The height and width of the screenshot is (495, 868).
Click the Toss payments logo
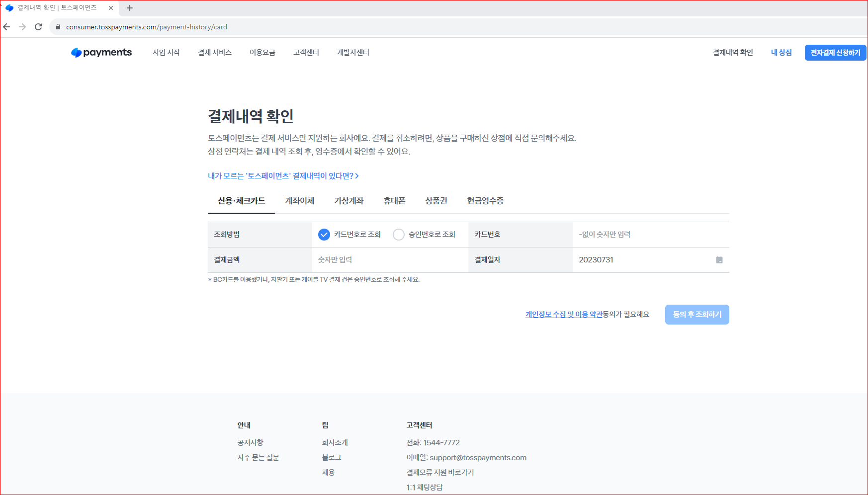101,53
